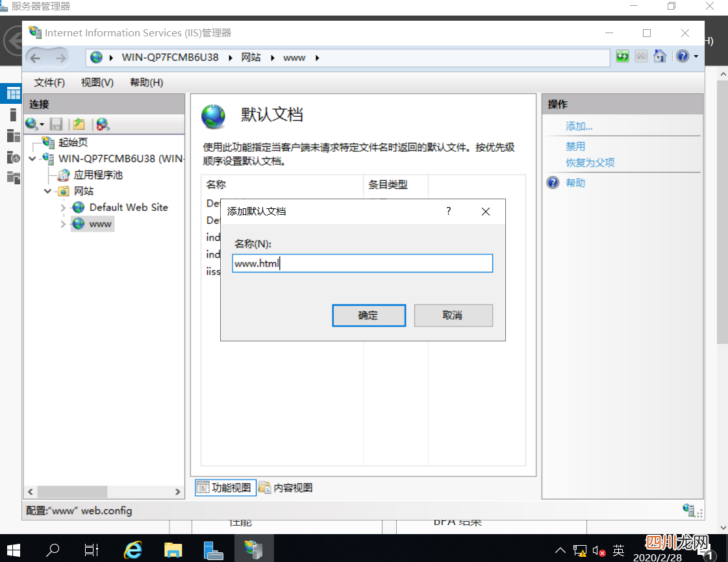Screen dimensions: 728x562
Task: Open the 帮助(H) menu
Action: coord(146,82)
